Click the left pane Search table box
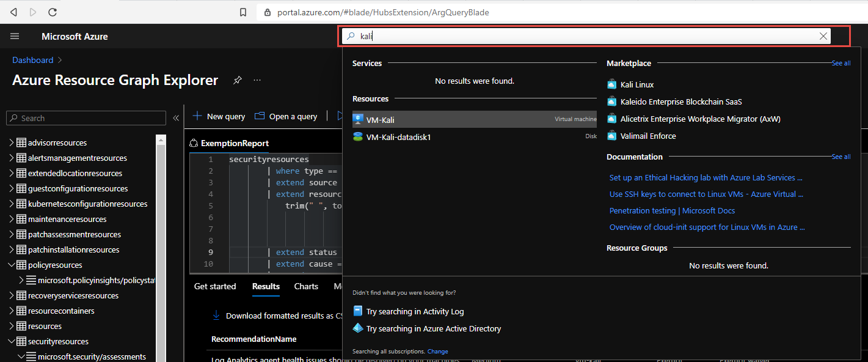Screen dimensions: 868x362 pyautogui.click(x=86, y=118)
